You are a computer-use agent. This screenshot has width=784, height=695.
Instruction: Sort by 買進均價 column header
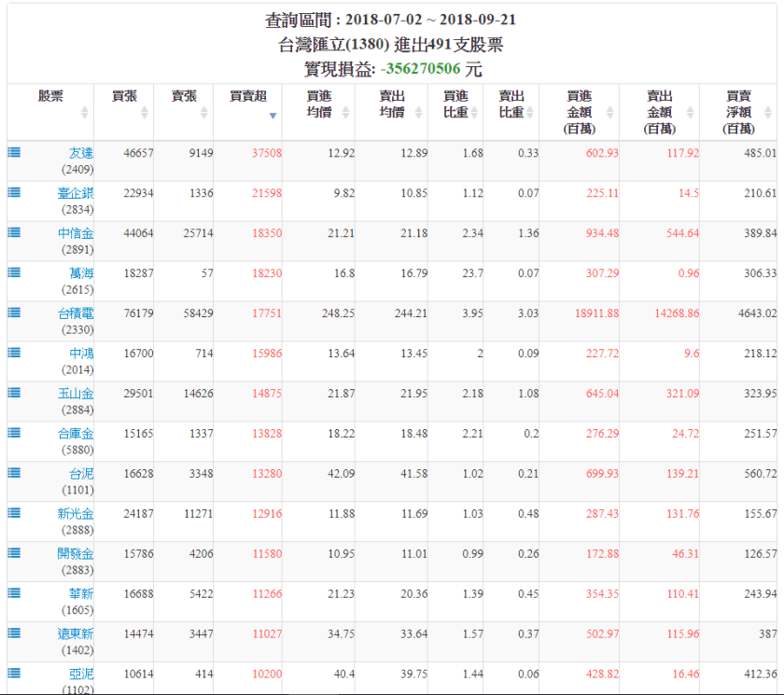pos(319,104)
